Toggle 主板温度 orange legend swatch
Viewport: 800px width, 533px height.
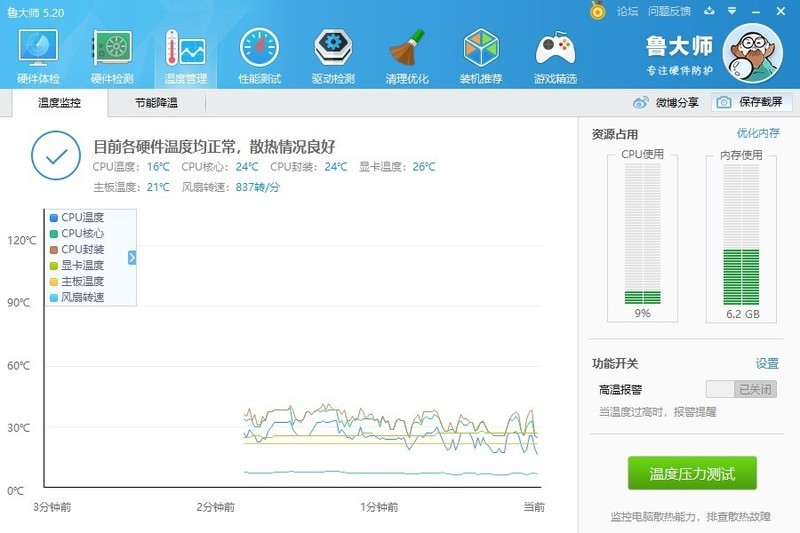tap(54, 282)
